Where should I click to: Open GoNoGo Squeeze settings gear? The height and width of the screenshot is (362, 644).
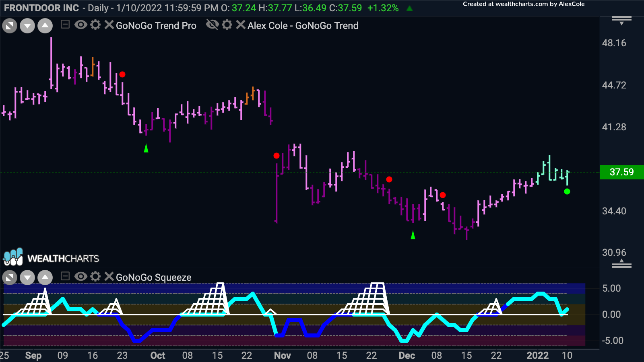tap(95, 276)
